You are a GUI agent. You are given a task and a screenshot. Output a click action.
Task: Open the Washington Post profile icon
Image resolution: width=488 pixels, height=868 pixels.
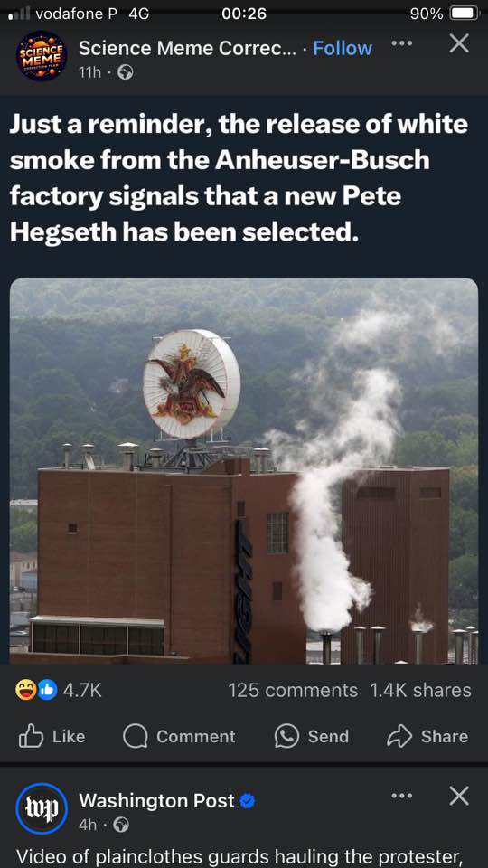42,808
